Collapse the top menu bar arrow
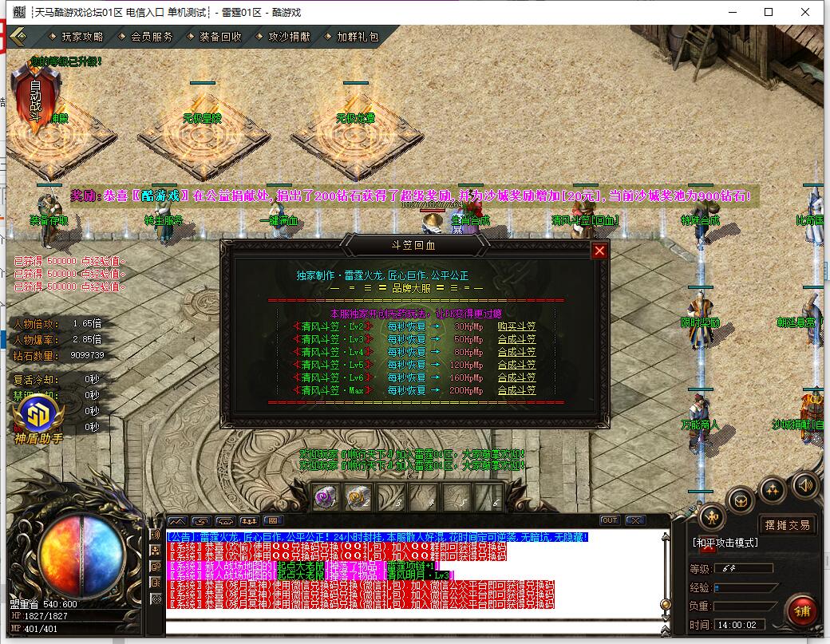 pyautogui.click(x=19, y=37)
